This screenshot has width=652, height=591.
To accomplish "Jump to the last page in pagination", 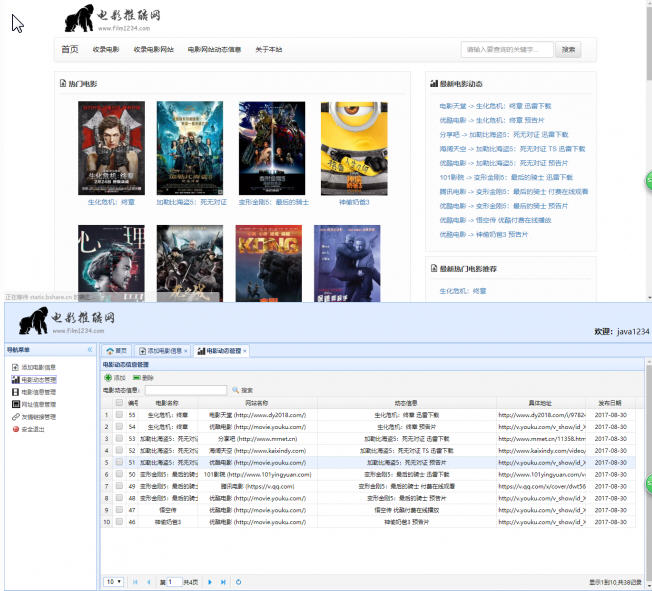I will tap(223, 581).
